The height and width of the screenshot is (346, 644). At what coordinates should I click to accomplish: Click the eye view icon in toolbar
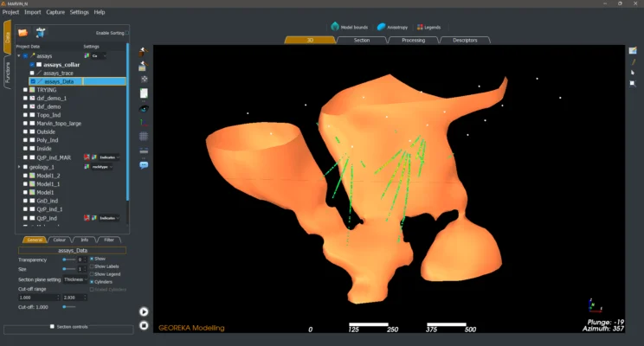pyautogui.click(x=144, y=108)
